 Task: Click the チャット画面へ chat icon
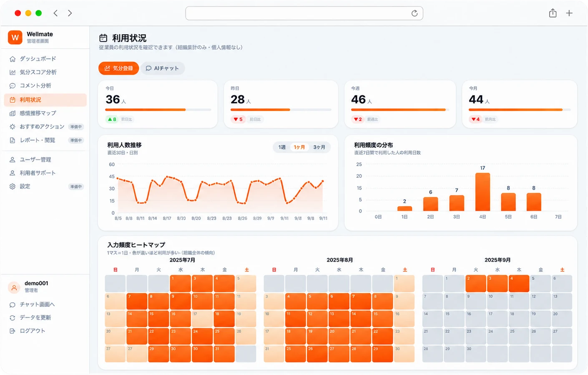pos(13,305)
